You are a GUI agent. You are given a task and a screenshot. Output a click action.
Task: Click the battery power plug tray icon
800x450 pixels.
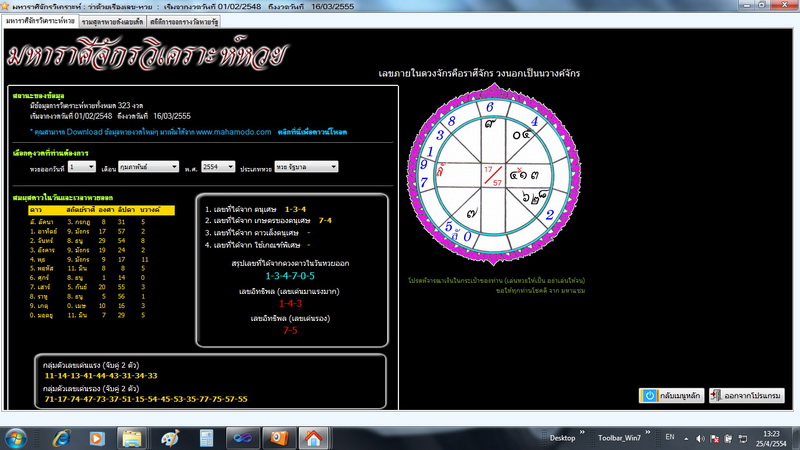point(729,439)
